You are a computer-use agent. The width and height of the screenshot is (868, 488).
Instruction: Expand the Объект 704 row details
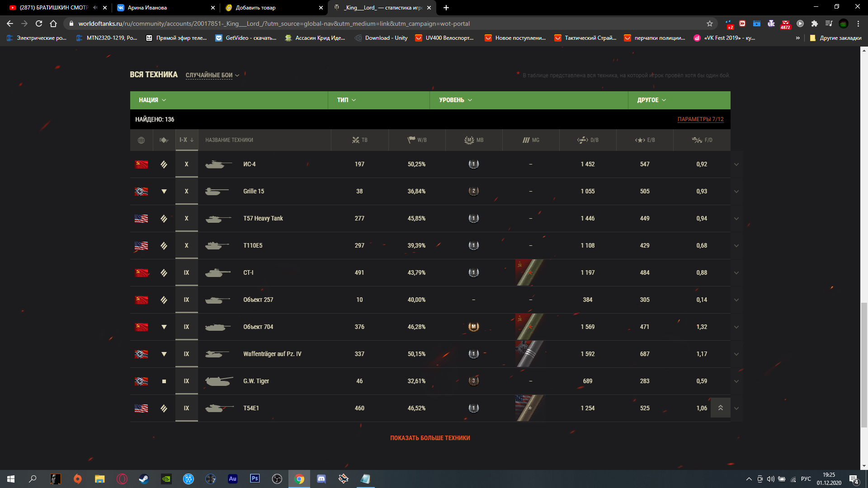[736, 327]
